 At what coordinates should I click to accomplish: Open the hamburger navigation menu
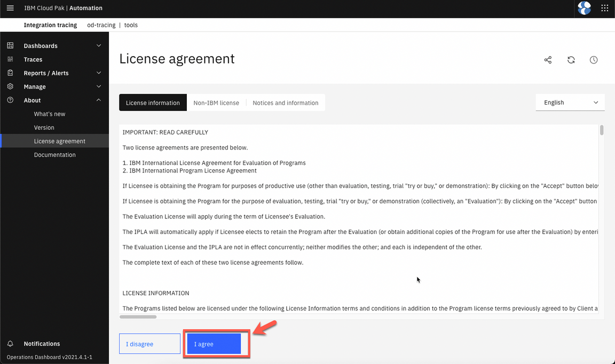[x=10, y=9]
